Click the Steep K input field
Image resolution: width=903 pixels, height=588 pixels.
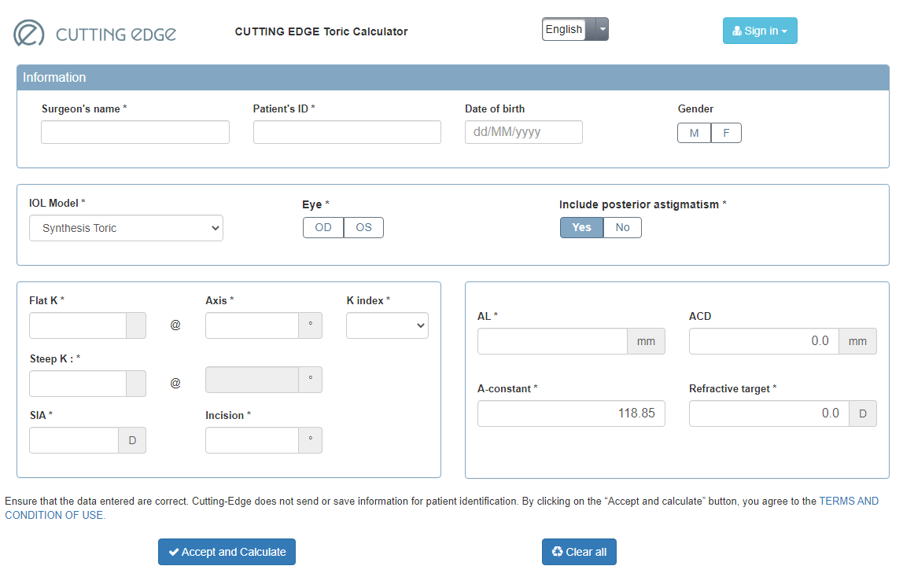(x=78, y=384)
